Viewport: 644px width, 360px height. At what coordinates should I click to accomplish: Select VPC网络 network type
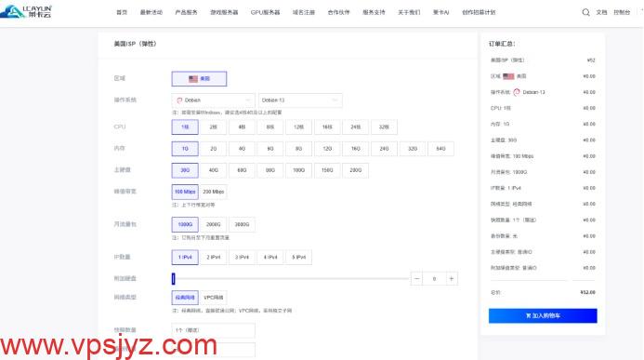tap(213, 298)
